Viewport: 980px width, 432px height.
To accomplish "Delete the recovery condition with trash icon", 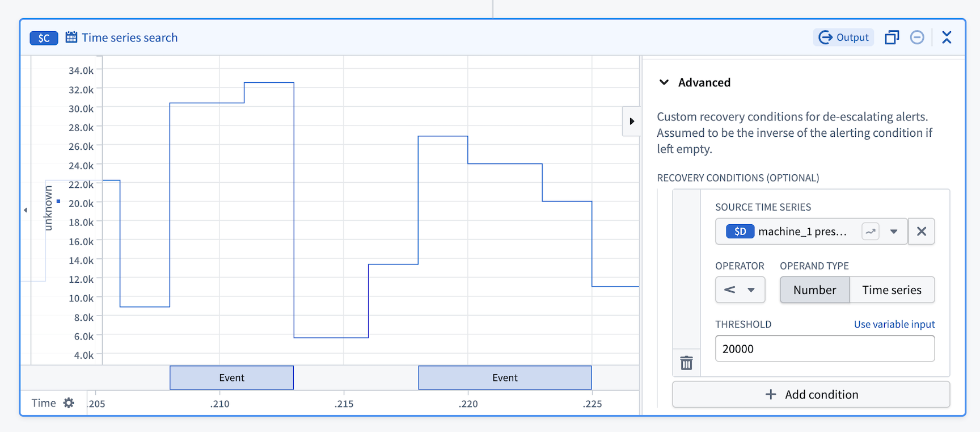I will pyautogui.click(x=687, y=363).
